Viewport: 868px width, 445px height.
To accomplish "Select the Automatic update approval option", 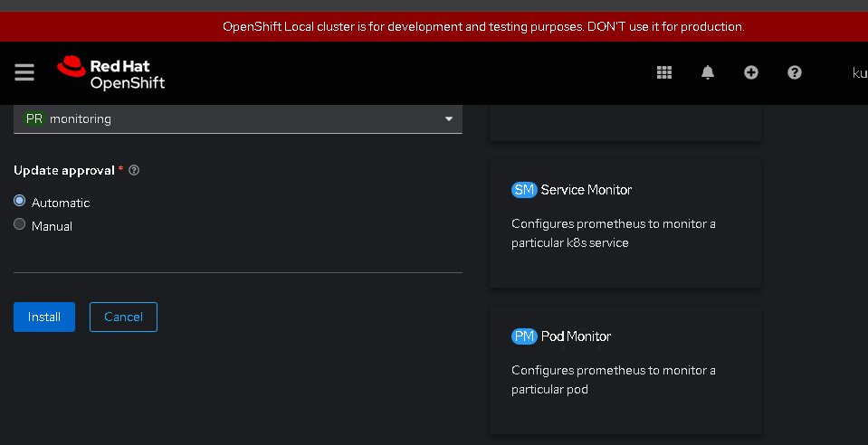I will point(19,201).
